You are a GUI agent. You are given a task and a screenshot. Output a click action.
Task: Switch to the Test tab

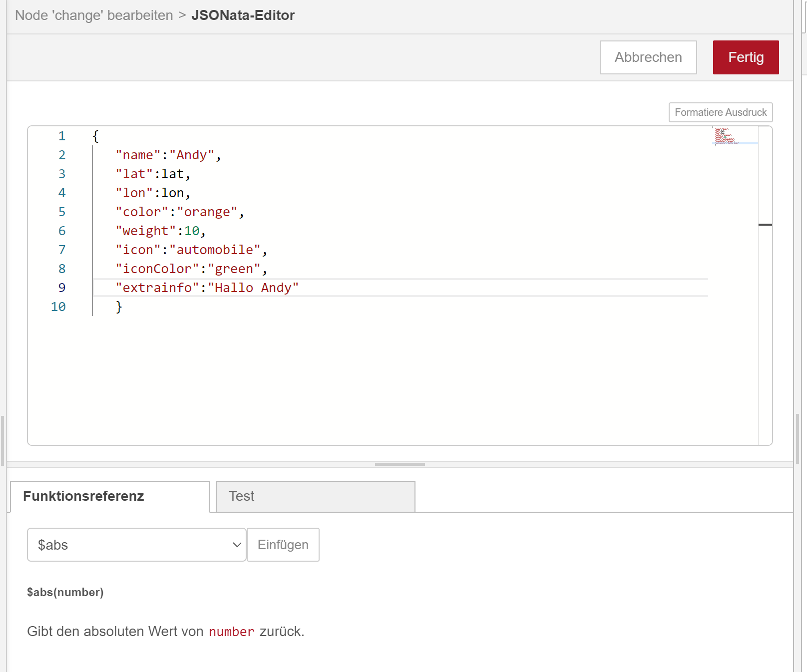pos(315,496)
